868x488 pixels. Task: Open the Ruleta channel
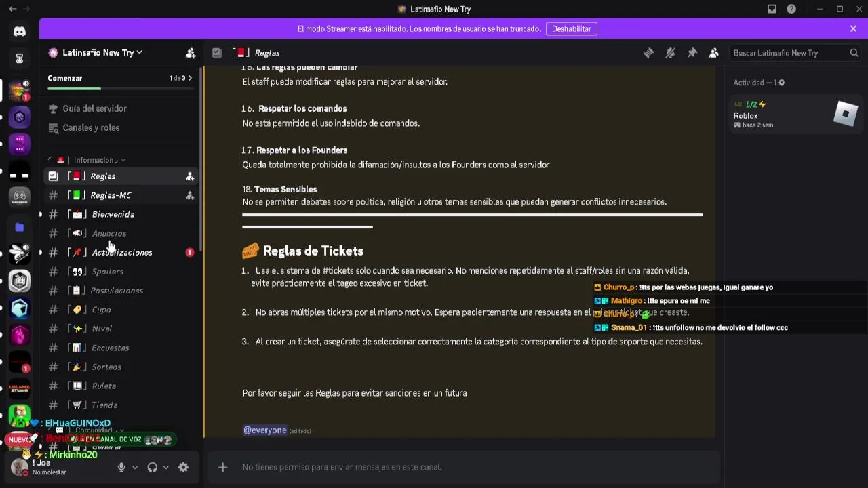[x=121, y=386]
